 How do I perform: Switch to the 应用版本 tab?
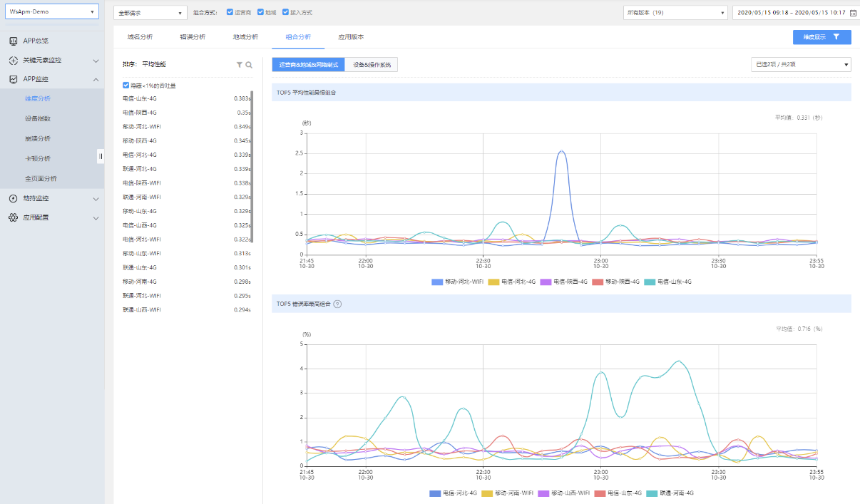(x=351, y=37)
